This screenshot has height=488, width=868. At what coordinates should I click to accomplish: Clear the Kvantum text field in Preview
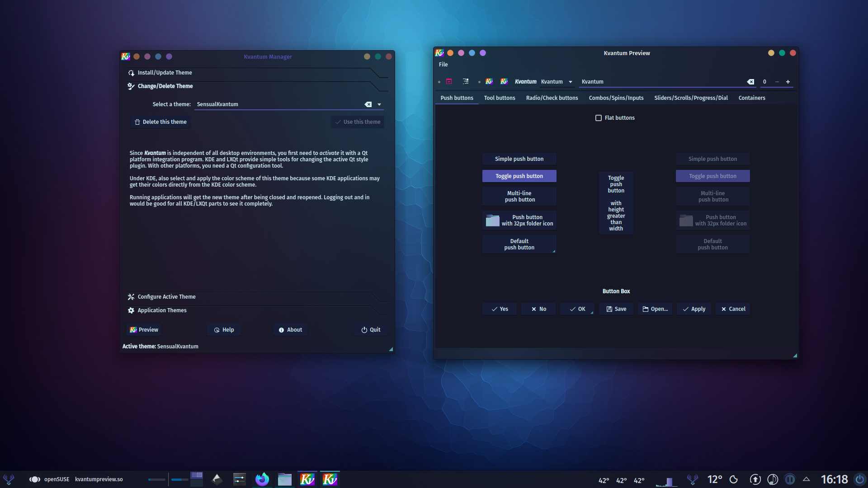click(x=750, y=82)
